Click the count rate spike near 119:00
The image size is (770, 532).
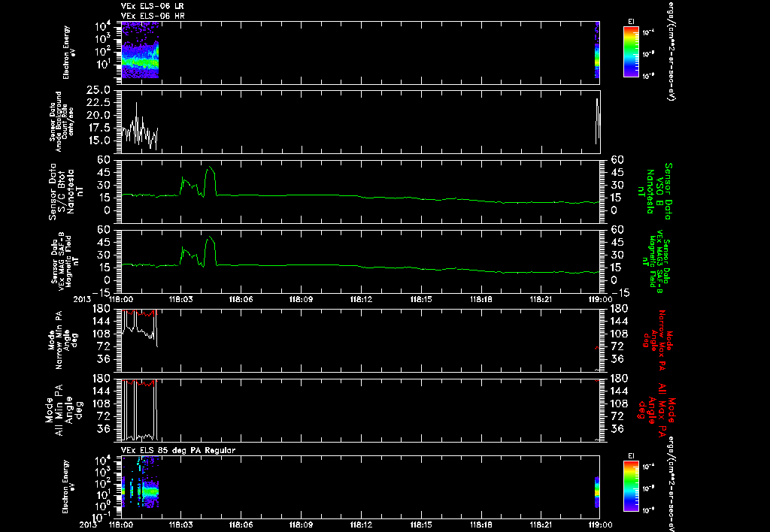coord(597,120)
